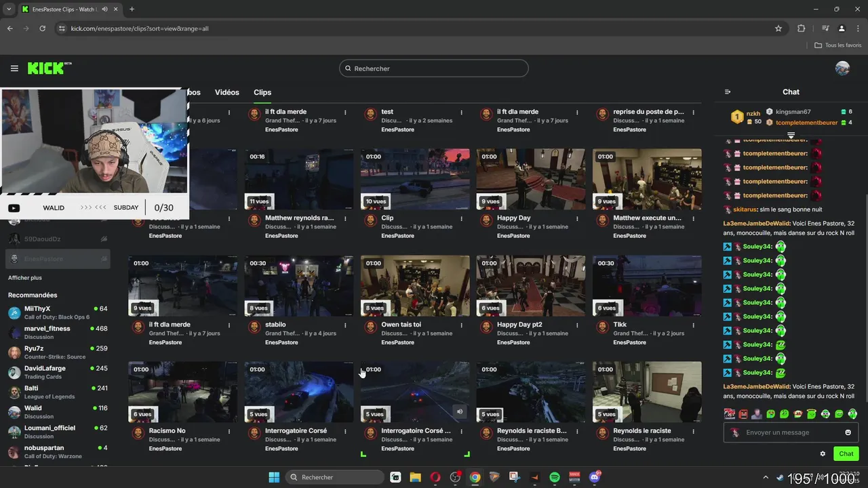Click Afficher plus in the sidebar
This screenshot has width=868, height=488.
pyautogui.click(x=25, y=278)
